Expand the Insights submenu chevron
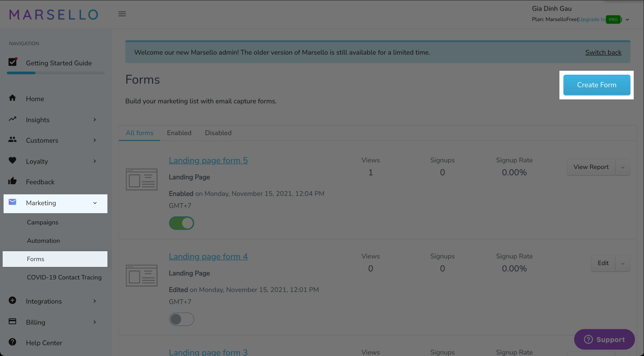Screen dimensions: 644x356 pyautogui.click(x=95, y=120)
